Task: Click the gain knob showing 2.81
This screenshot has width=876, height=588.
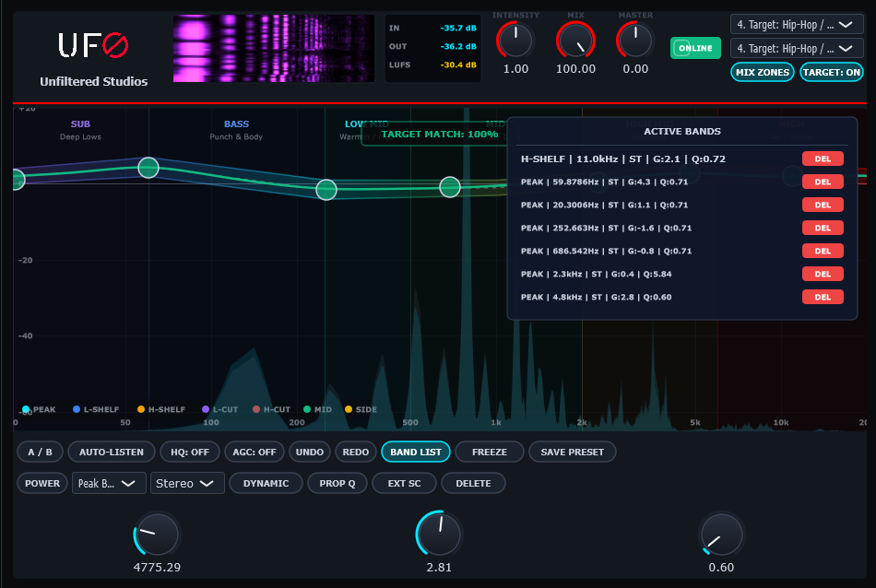Action: point(439,535)
